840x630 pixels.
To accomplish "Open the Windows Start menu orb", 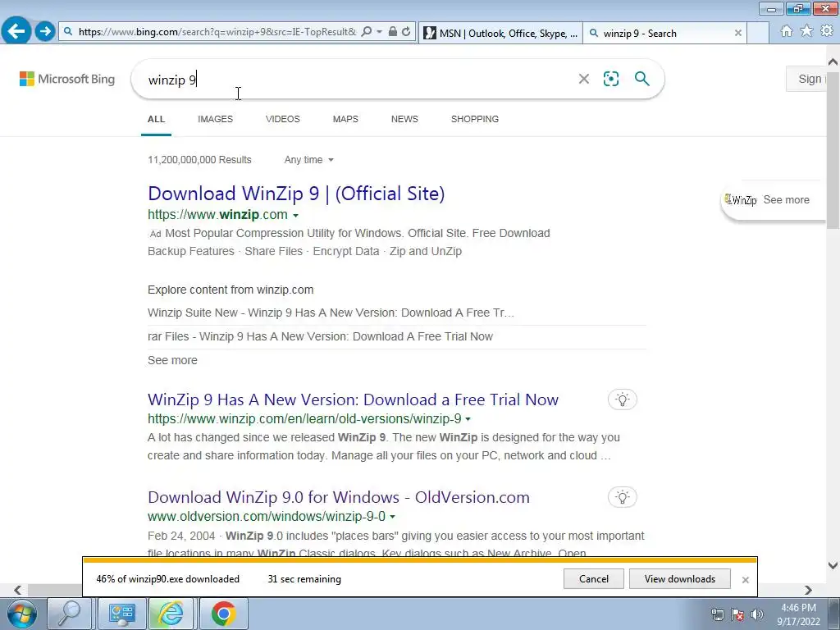I will tap(21, 614).
